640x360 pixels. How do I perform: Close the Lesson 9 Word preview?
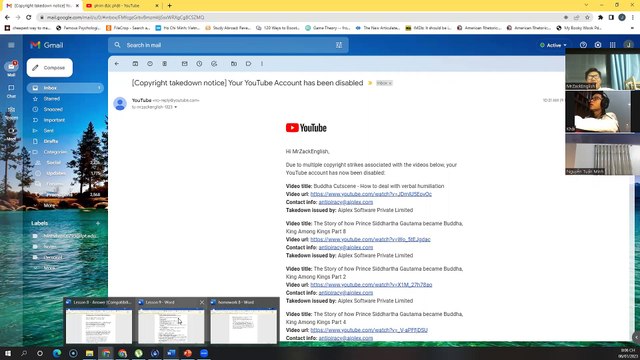[202, 302]
